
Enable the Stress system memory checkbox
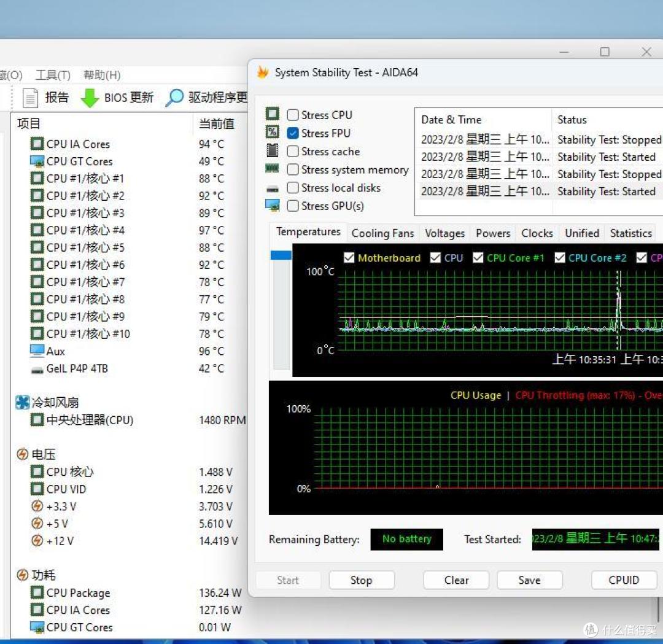(x=293, y=169)
